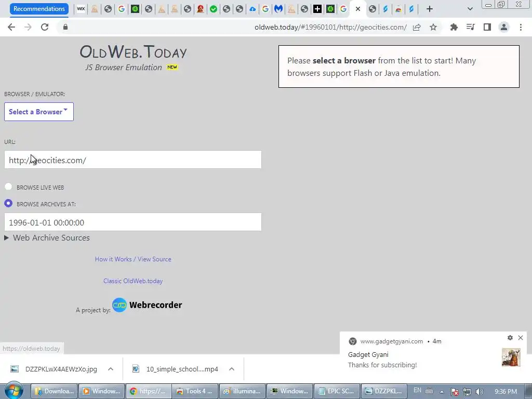Click the Webrecorder project name
Image resolution: width=532 pixels, height=399 pixels.
point(156,305)
